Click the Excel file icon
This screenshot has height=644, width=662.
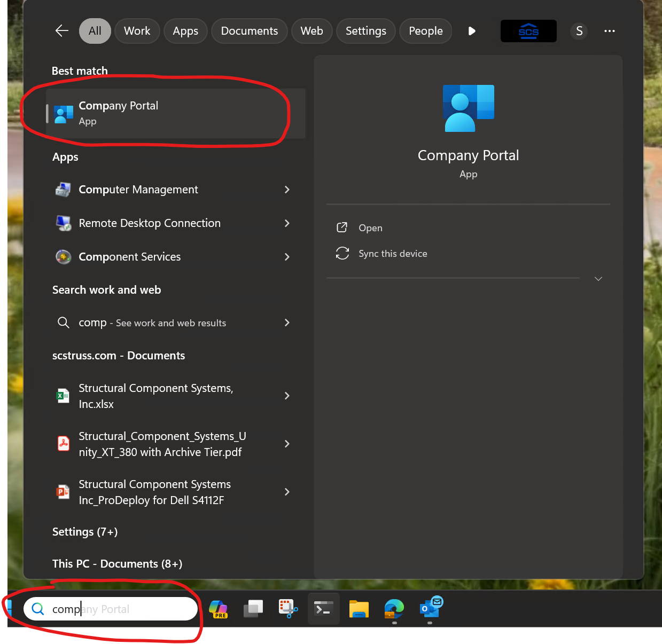click(x=63, y=396)
